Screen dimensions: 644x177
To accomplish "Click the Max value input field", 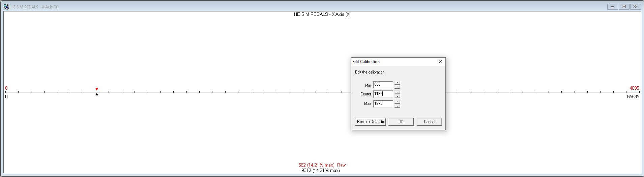I will 383,104.
